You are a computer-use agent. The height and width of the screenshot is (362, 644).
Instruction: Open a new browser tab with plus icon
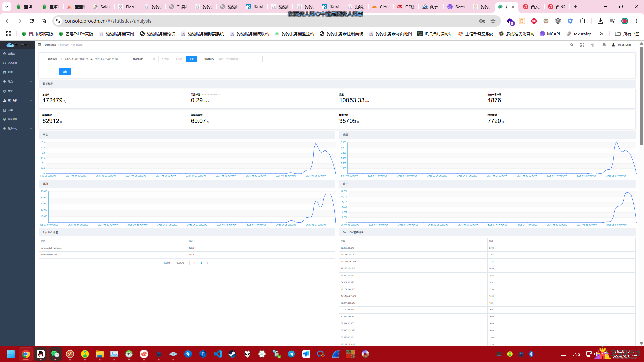(x=575, y=7)
